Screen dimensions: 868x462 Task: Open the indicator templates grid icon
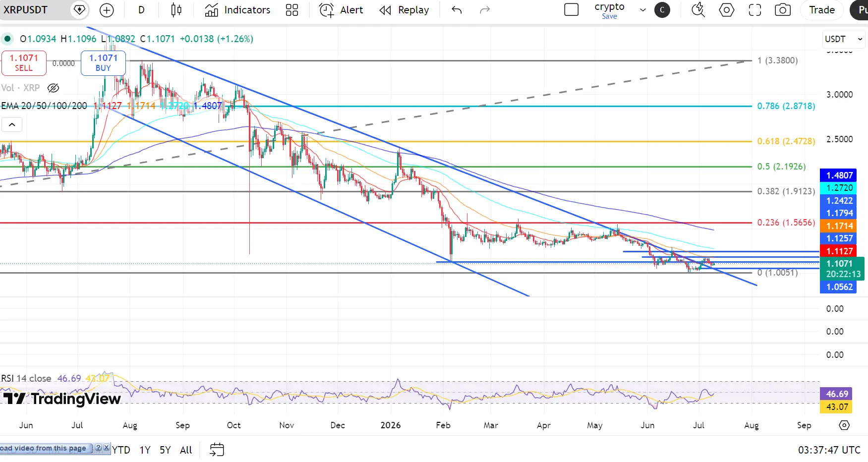click(292, 10)
